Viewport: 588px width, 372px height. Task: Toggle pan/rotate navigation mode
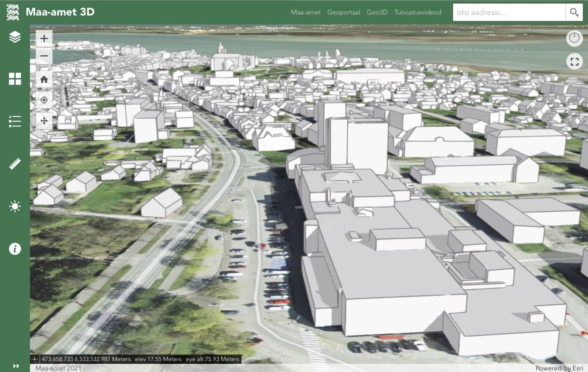(44, 121)
